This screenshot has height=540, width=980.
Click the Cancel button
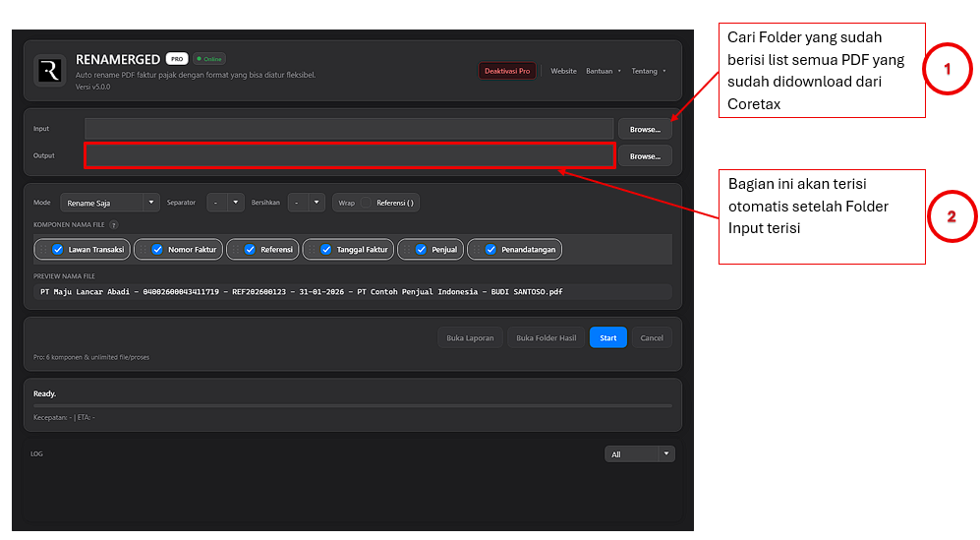[652, 338]
